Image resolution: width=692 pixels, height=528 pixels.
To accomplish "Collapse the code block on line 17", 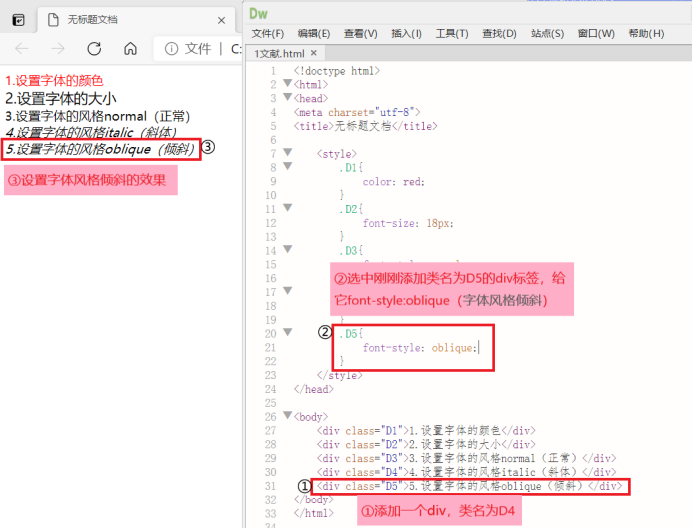I will tap(288, 290).
